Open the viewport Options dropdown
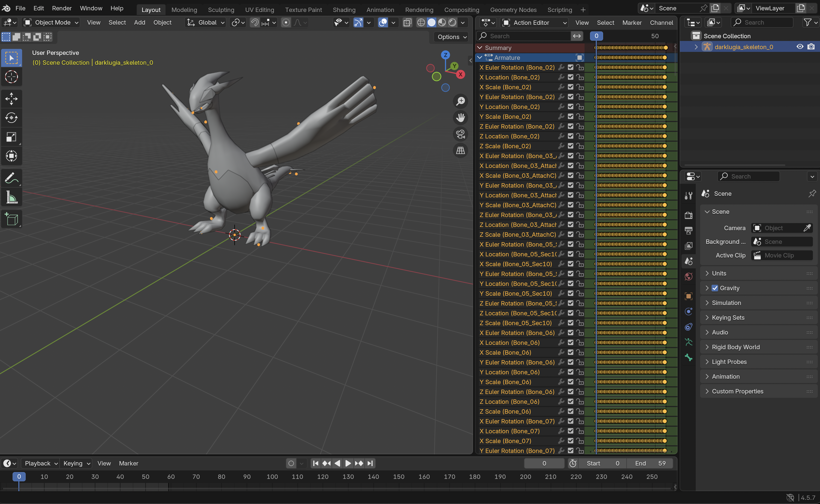Image resolution: width=820 pixels, height=504 pixels. [452, 37]
